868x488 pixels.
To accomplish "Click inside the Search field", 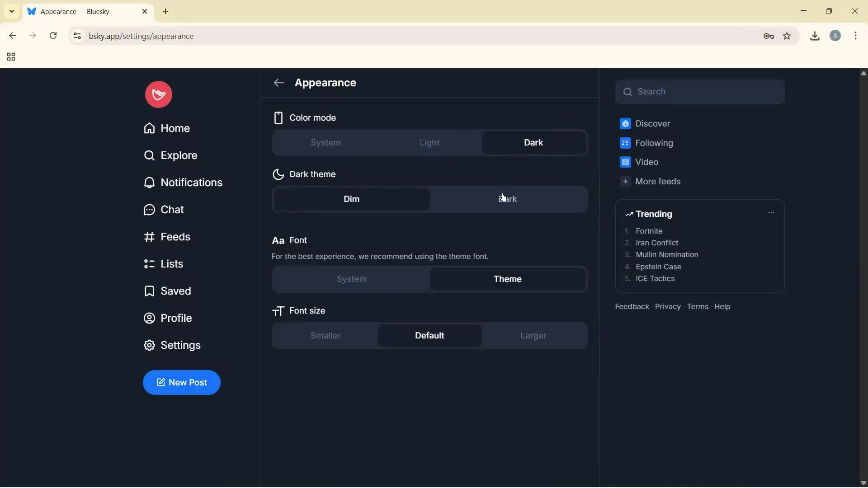I will coord(700,91).
